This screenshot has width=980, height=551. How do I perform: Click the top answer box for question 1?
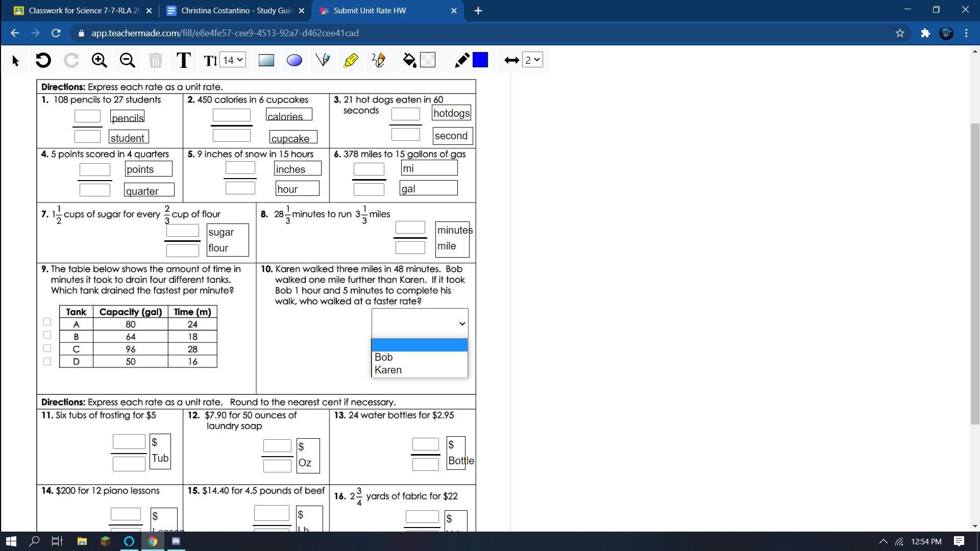(87, 116)
